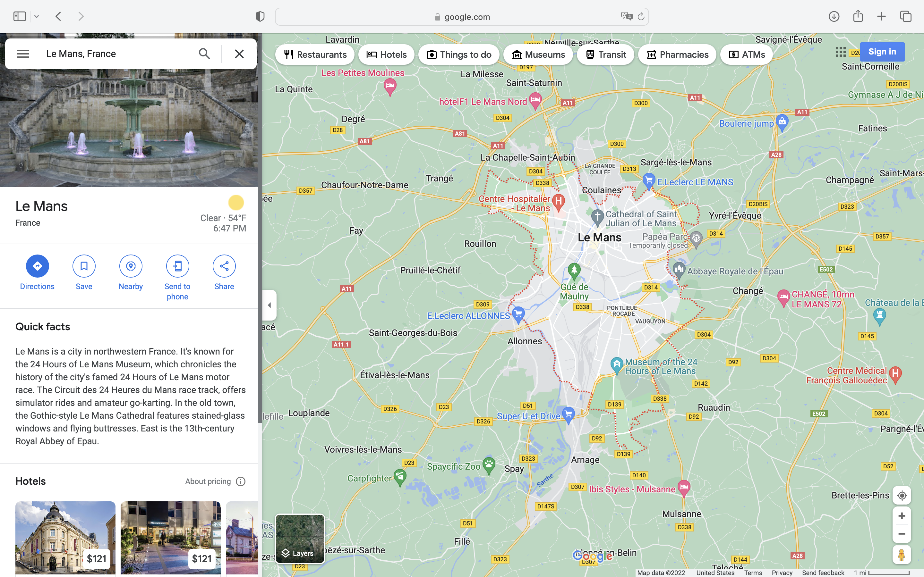924x577 pixels.
Task: Select the Museums category chip
Action: pos(538,54)
